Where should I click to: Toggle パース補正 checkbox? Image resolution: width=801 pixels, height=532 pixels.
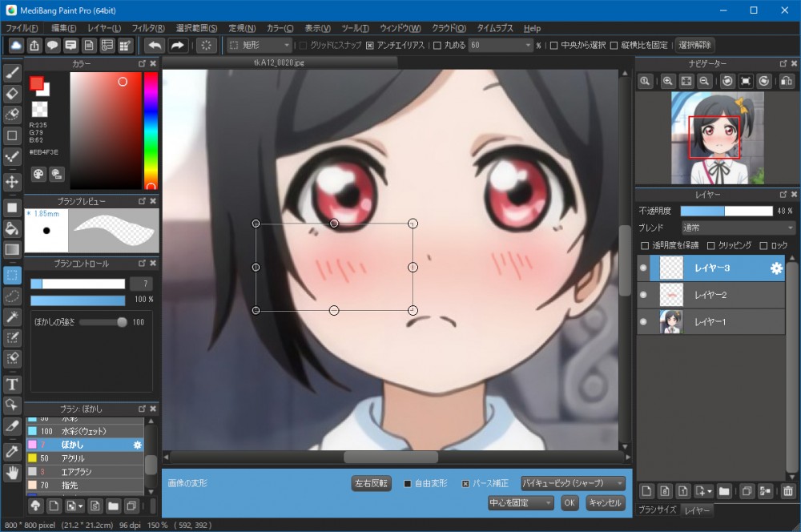465,483
